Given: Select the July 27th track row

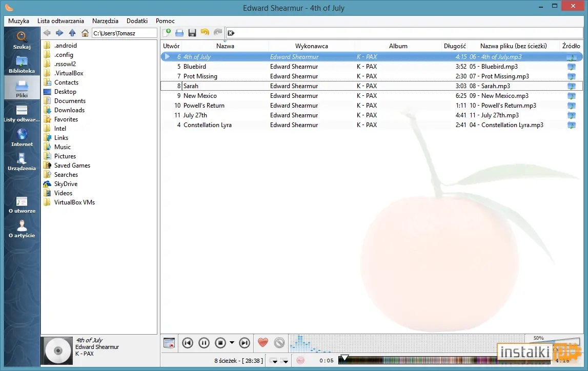Looking at the screenshot, I should pyautogui.click(x=372, y=115).
